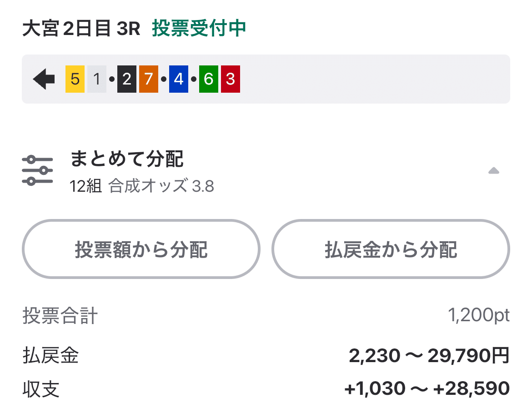Select the white number 1 badge

96,79
